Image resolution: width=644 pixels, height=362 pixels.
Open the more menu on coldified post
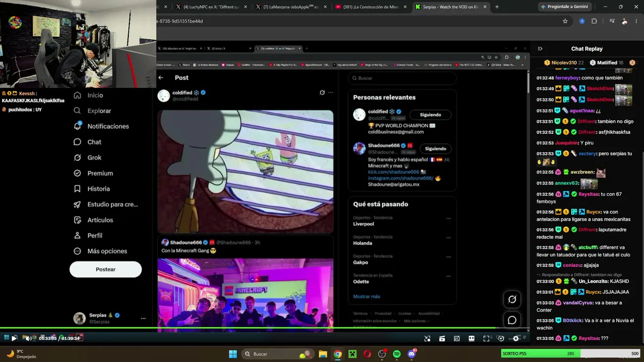pos(331,93)
